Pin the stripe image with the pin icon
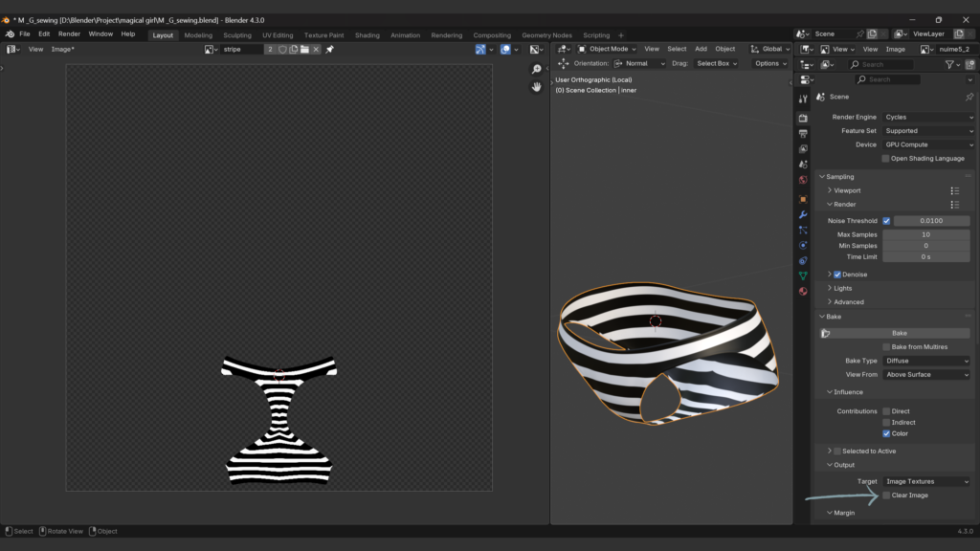Image resolution: width=980 pixels, height=551 pixels. click(330, 49)
